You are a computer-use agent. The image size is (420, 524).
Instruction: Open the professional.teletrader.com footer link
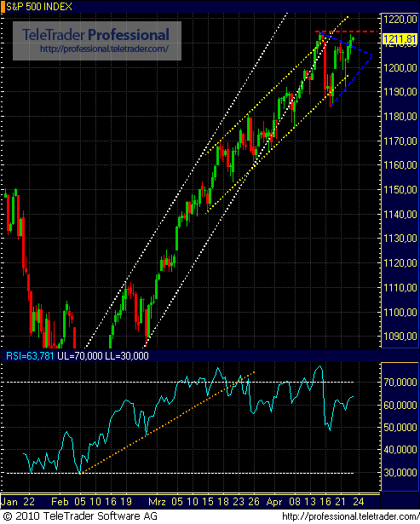pyautogui.click(x=350, y=516)
